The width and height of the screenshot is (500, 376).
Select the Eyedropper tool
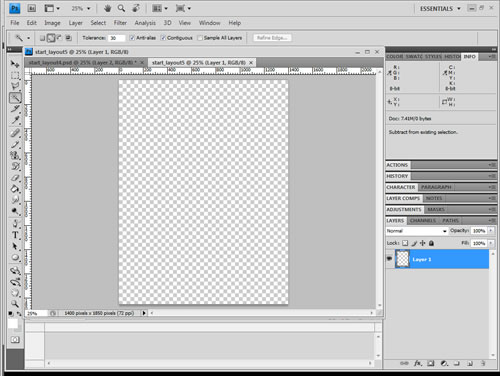click(15, 120)
